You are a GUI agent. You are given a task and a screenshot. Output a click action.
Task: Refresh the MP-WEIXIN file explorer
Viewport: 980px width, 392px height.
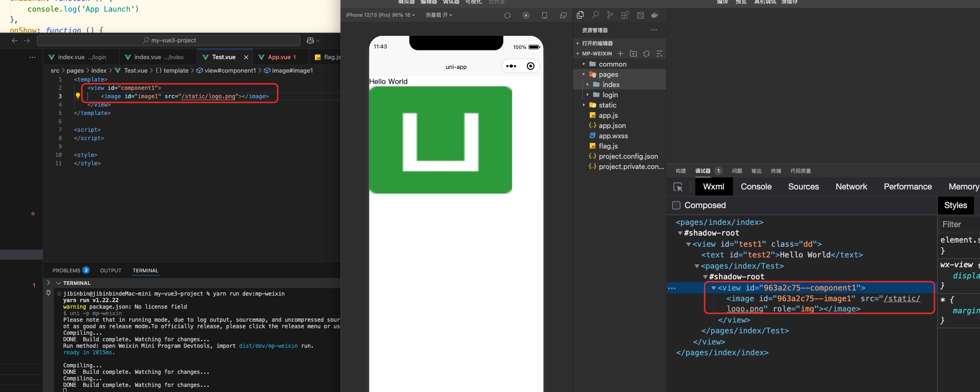(x=646, y=54)
